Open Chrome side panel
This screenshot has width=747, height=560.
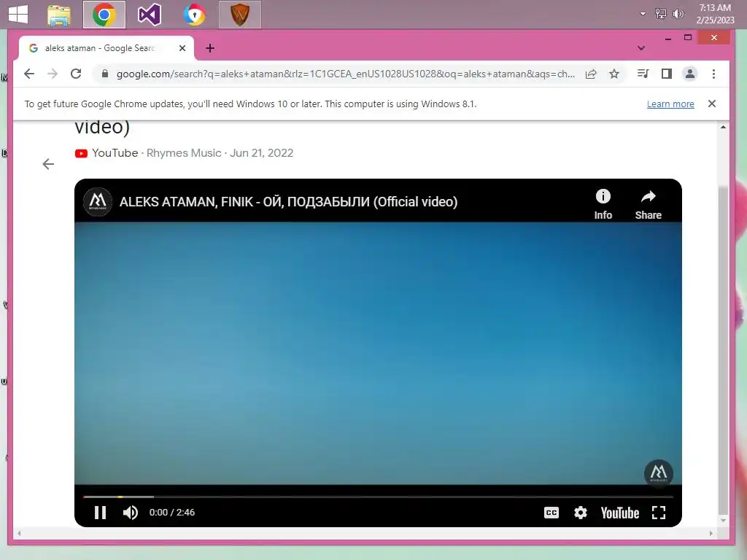coord(667,74)
